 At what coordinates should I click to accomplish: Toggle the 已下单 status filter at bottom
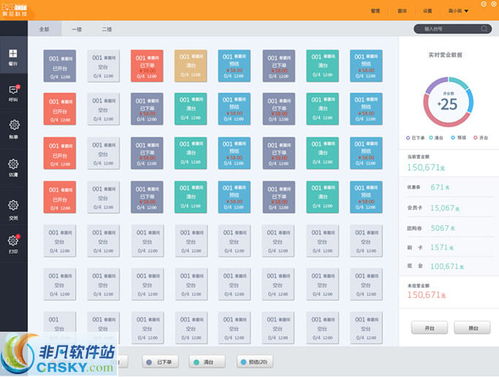[160, 362]
